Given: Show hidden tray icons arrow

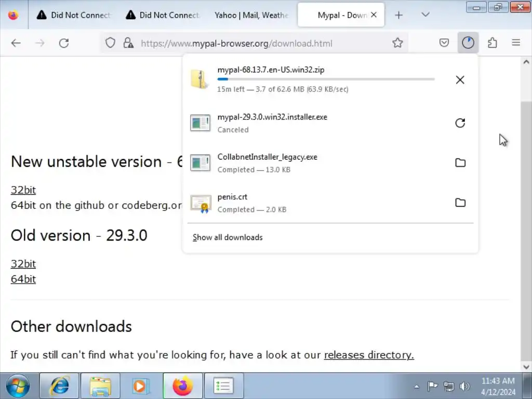Looking at the screenshot, I should point(417,387).
